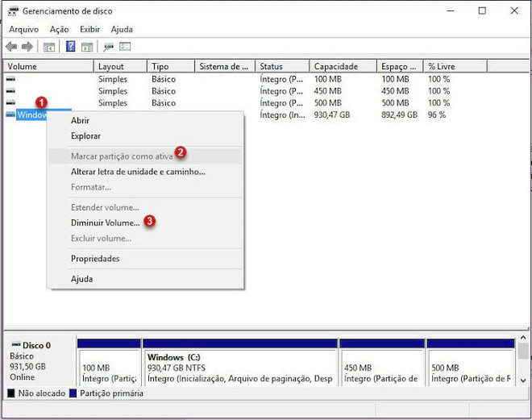Click the disk pane scroll up arrow
This screenshot has height=420, width=532.
click(x=523, y=338)
